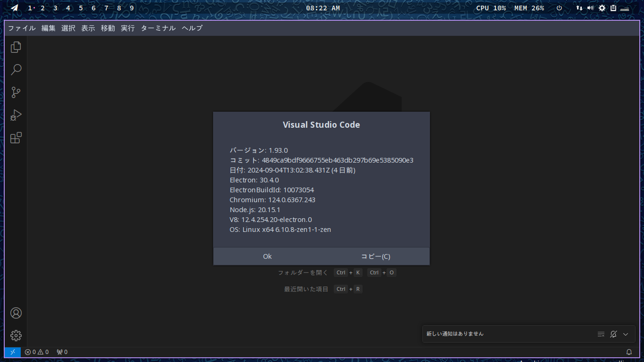
Task: Open the Run and Debug view
Action: (16, 115)
